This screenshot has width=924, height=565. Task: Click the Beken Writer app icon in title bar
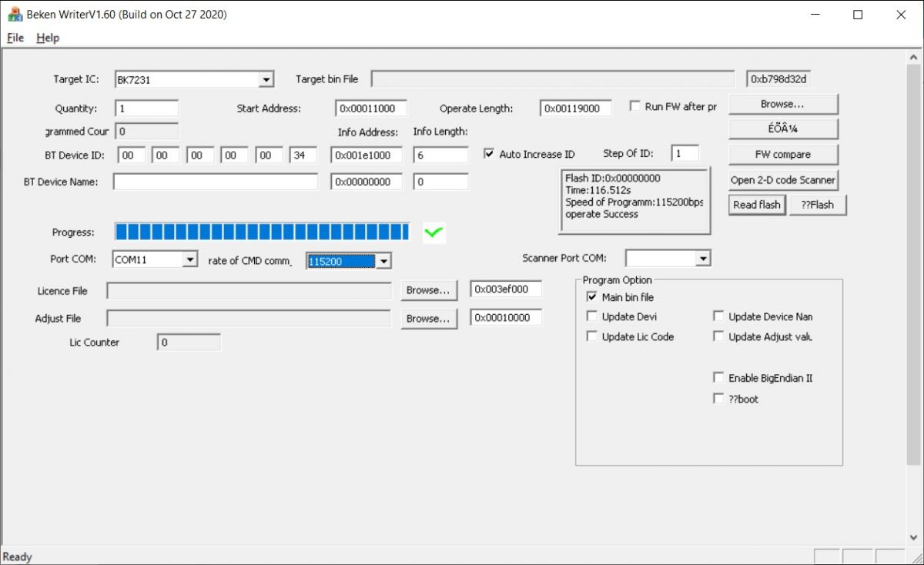pos(15,14)
